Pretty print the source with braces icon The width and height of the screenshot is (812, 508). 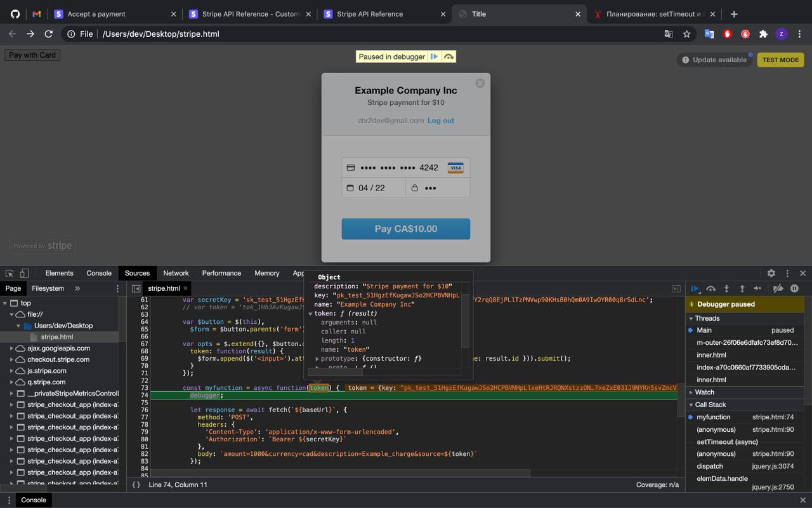click(136, 485)
